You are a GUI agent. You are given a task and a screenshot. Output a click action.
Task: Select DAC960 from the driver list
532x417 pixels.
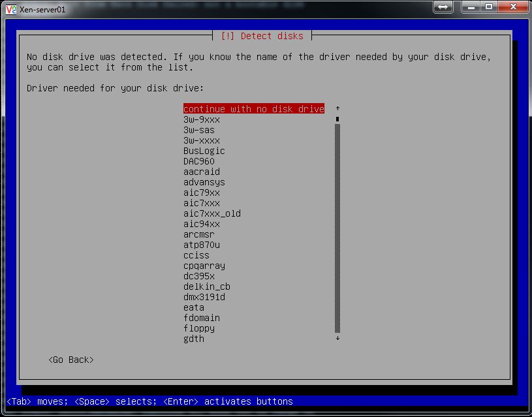pyautogui.click(x=199, y=161)
